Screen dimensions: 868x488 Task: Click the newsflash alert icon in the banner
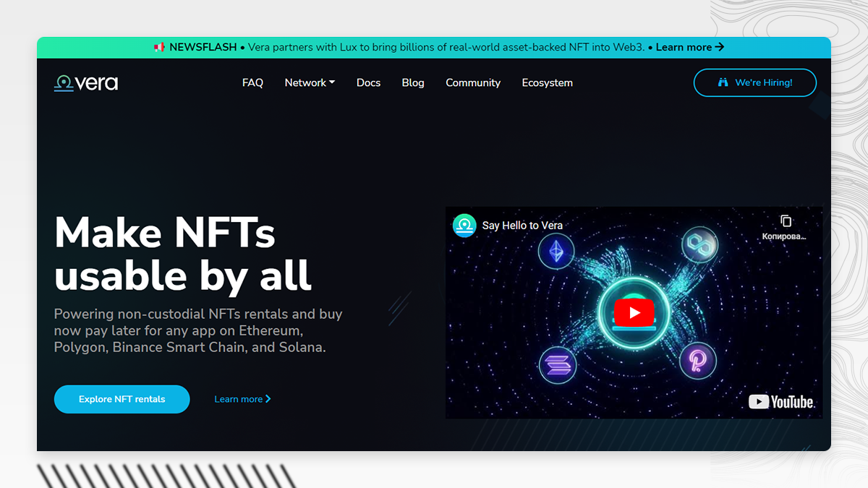159,47
